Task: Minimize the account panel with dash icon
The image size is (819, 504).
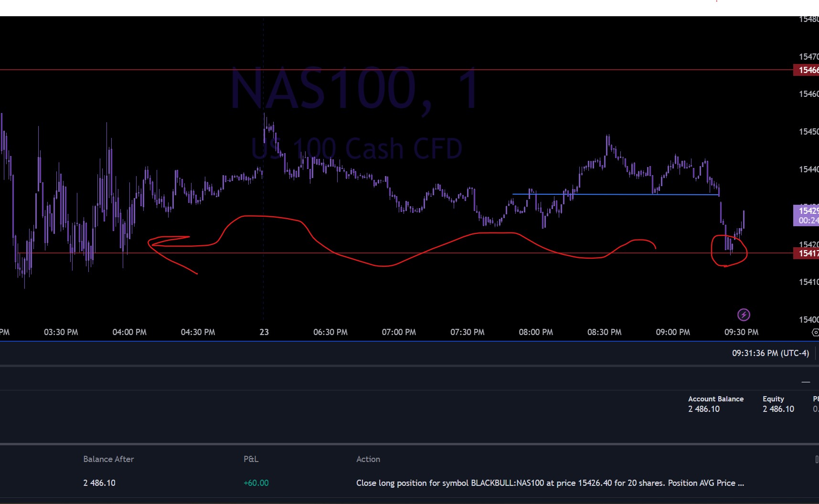Action: coord(806,382)
